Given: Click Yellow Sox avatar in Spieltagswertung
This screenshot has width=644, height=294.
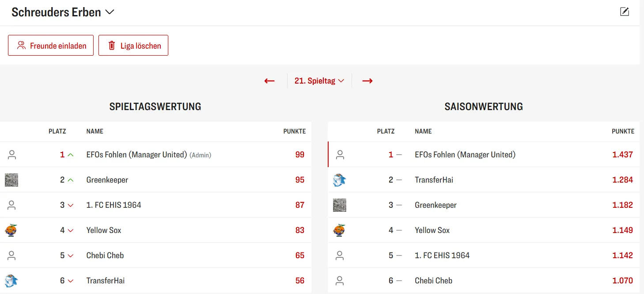Looking at the screenshot, I should click(11, 230).
